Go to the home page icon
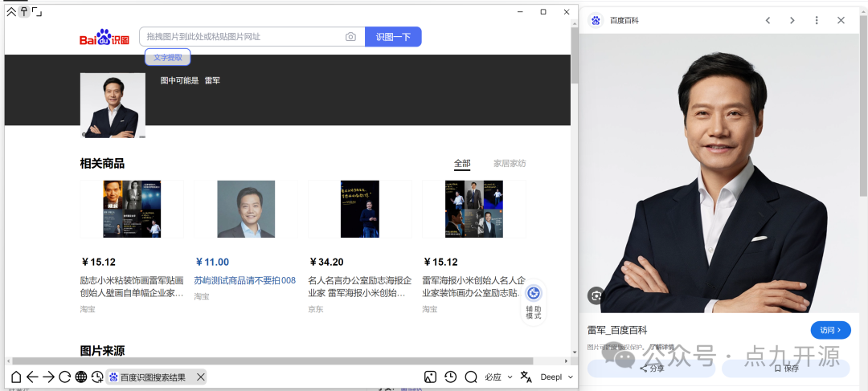 tap(16, 377)
